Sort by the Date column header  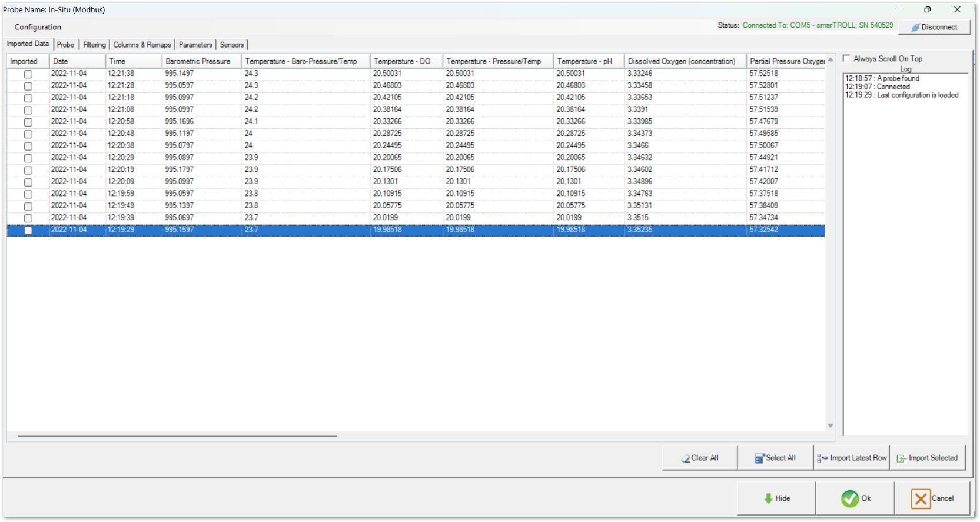61,61
